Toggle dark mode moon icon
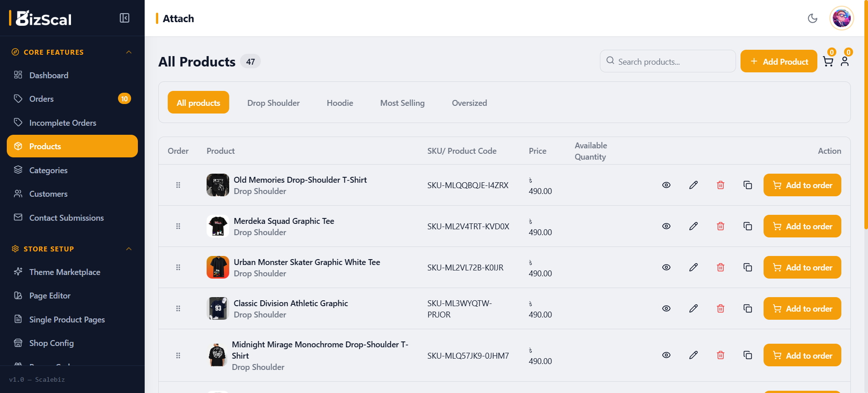 (x=812, y=19)
